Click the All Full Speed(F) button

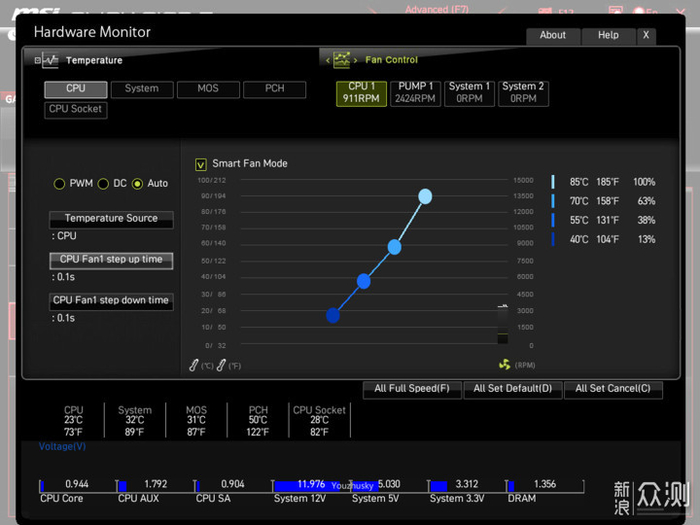[412, 389]
